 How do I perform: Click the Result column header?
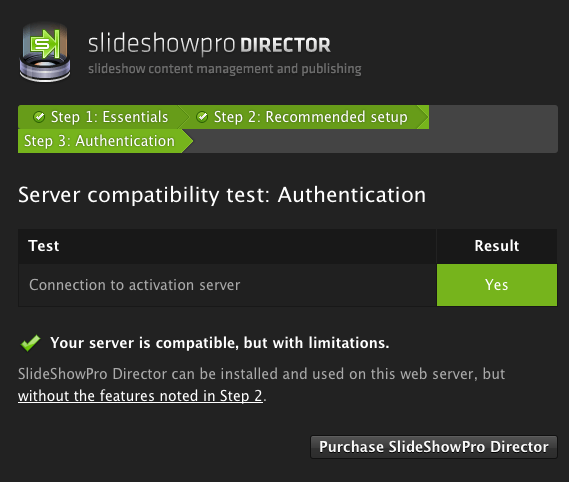(497, 246)
